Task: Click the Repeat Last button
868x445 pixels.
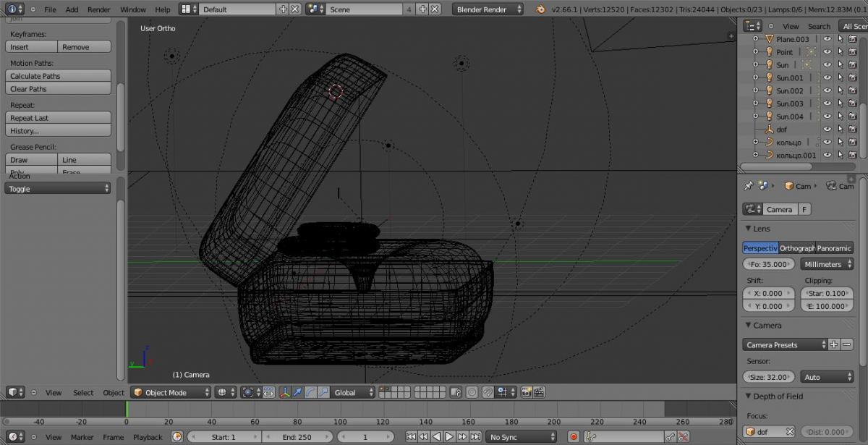Action: 59,118
